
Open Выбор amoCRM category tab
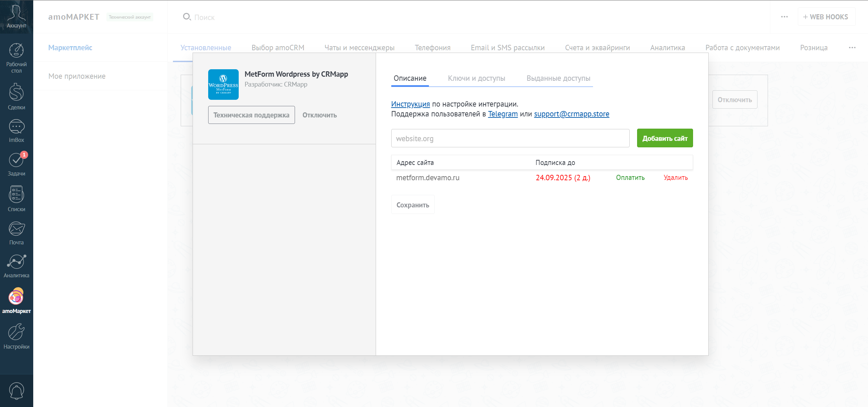pos(278,48)
